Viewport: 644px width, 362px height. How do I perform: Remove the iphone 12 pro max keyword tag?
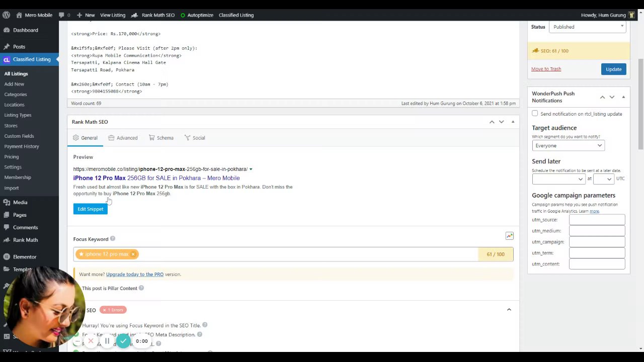[x=133, y=254]
